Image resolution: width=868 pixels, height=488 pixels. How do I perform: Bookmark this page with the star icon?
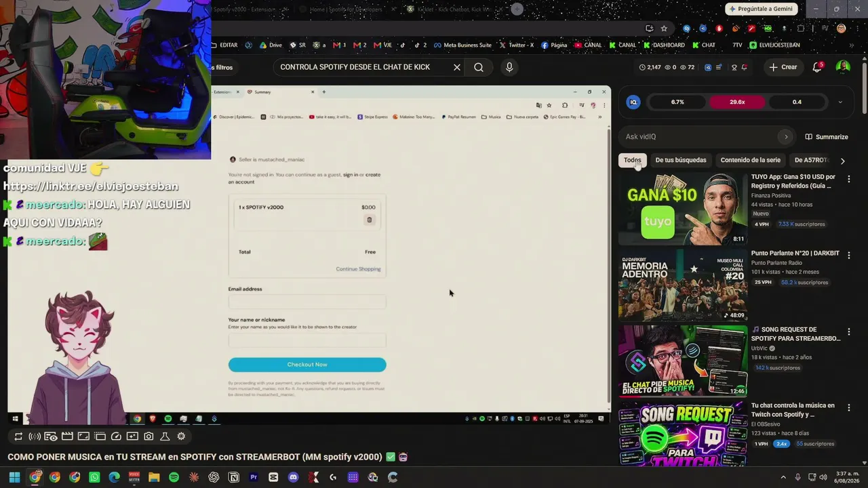[664, 28]
